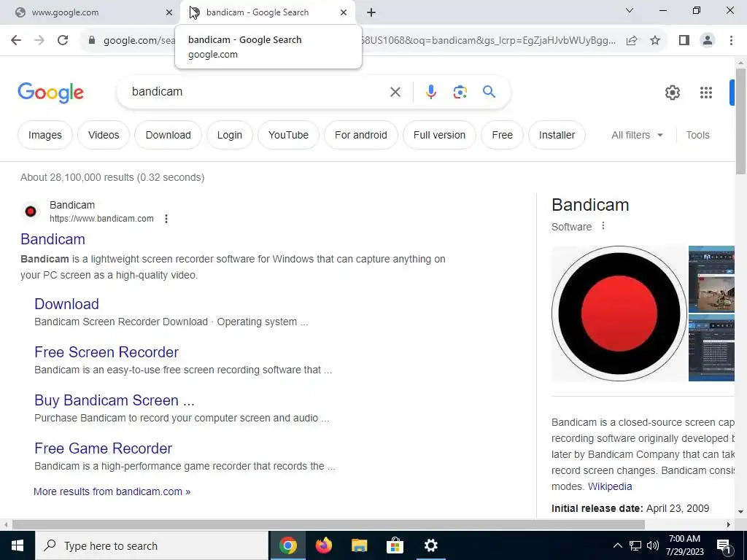Open more options beside bandicam.com result
This screenshot has width=747, height=560.
[x=166, y=219]
